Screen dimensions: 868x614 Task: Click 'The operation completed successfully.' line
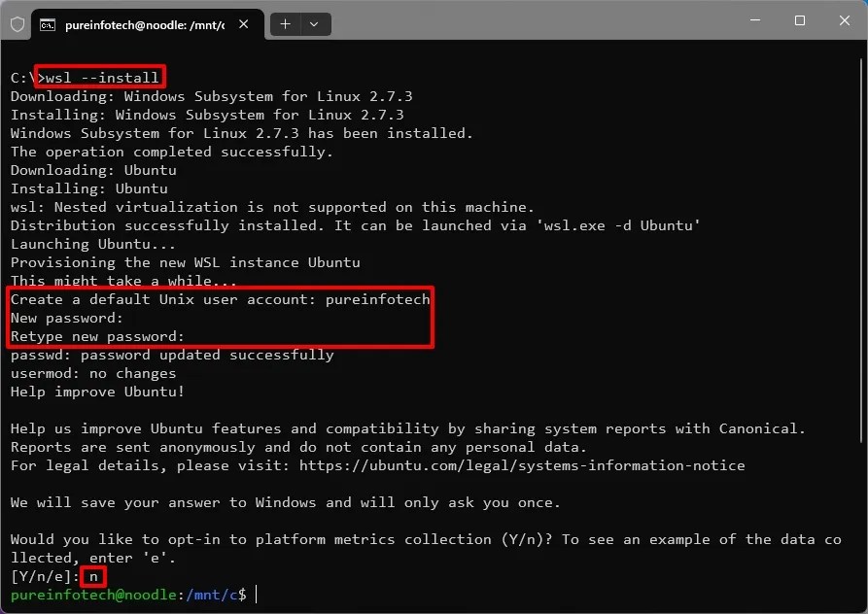172,153
